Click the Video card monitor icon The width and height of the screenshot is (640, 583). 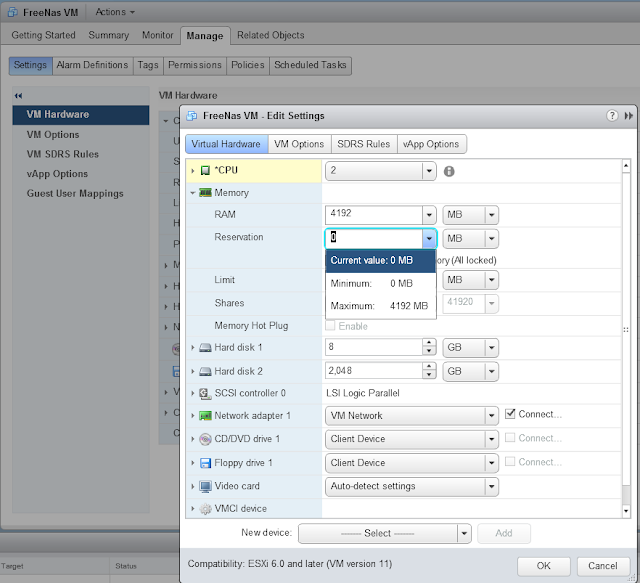[205, 486]
